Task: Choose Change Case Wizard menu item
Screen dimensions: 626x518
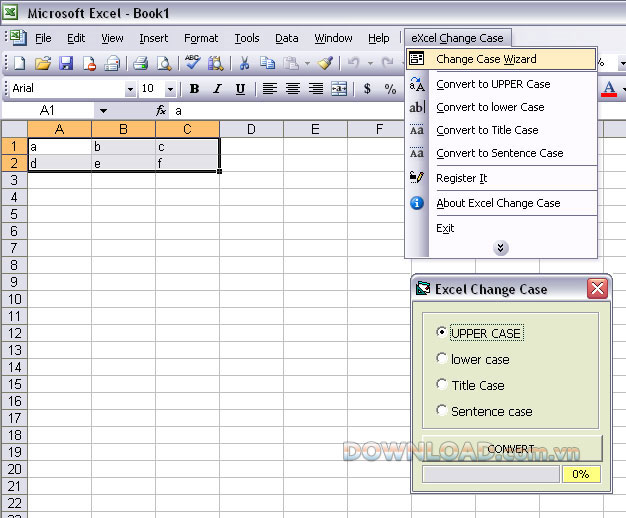Action: point(501,59)
